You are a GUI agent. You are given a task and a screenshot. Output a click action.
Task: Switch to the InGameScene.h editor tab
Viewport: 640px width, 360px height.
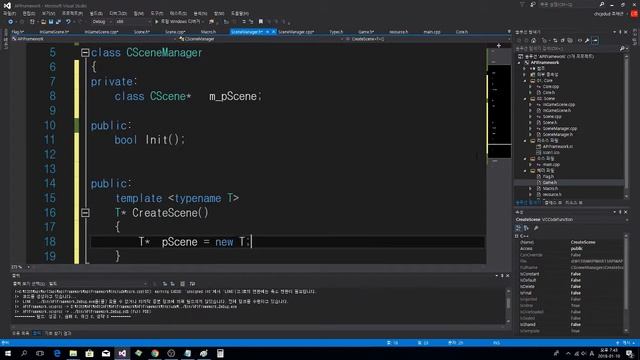coord(53,31)
